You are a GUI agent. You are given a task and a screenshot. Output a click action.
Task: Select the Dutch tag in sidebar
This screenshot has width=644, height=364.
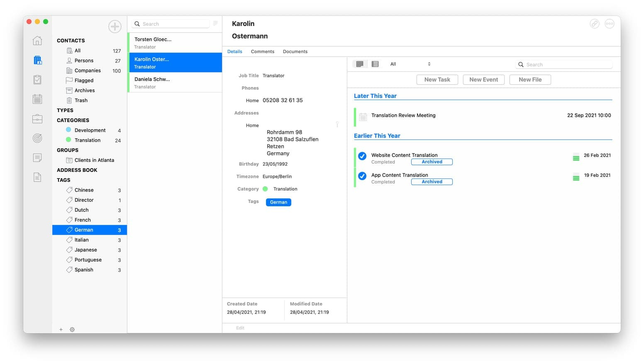[90, 210]
